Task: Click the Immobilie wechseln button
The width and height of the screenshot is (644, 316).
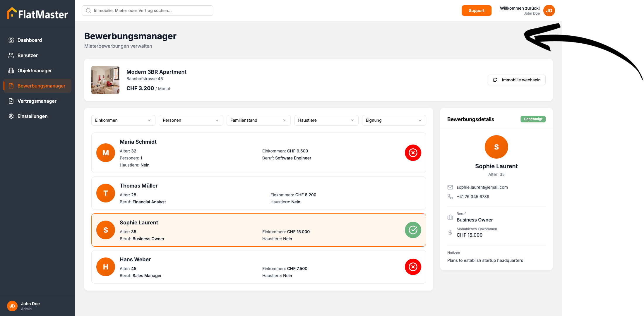Action: point(516,80)
